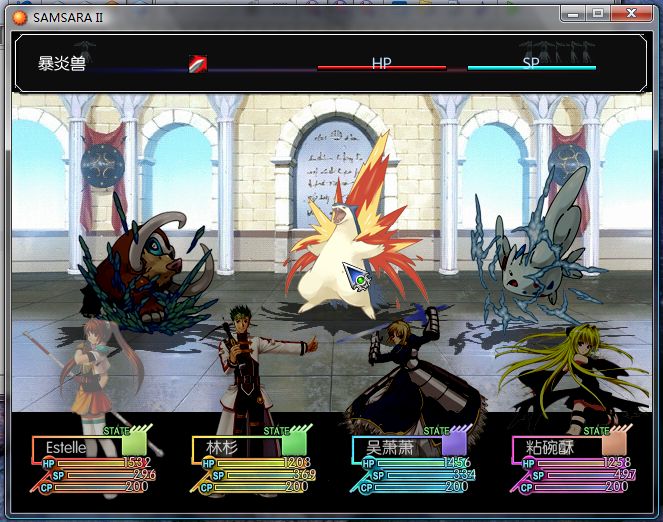Click the enemy red HP gauge
Image resolution: width=663 pixels, height=522 pixels.
pyautogui.click(x=382, y=67)
